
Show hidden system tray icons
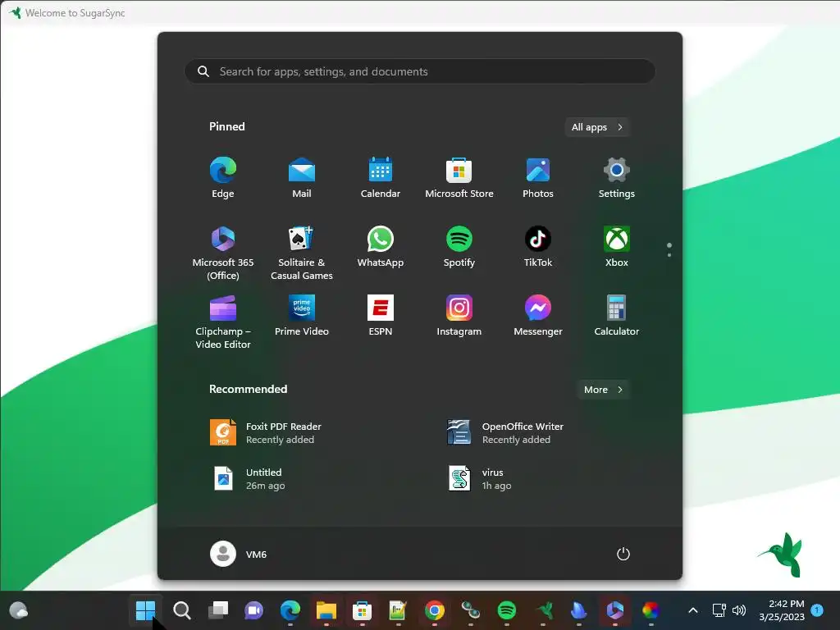[692, 610]
